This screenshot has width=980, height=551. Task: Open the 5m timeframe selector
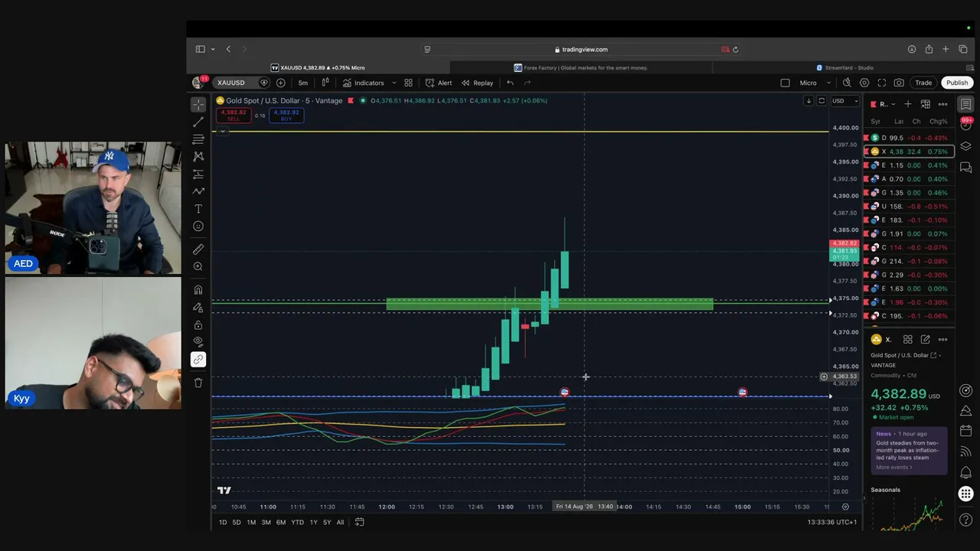click(303, 83)
